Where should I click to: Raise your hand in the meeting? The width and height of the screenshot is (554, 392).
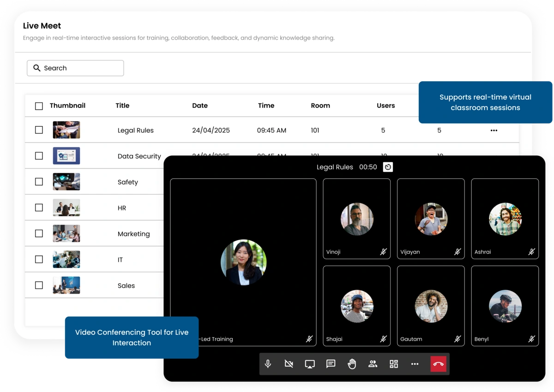coord(351,364)
